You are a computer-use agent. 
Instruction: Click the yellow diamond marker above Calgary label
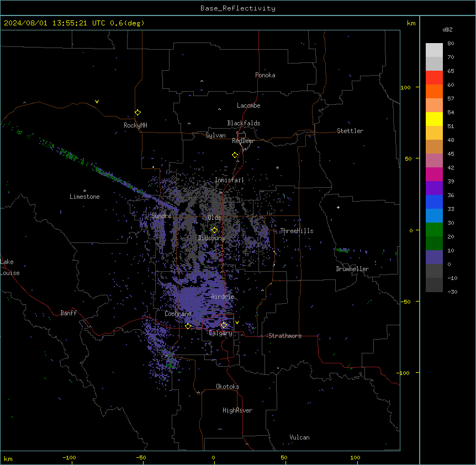224,325
